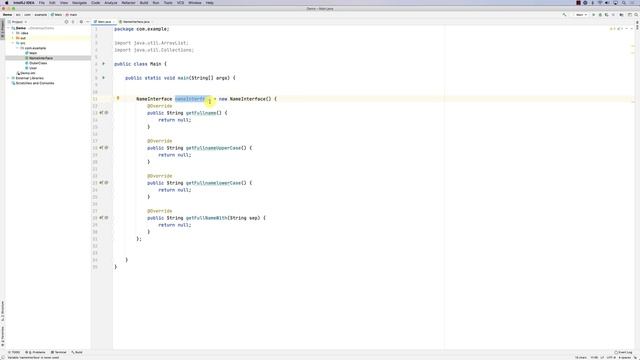The image size is (640, 360).
Task: Click the implements gutter icon beside getFullnameLowerCase()
Action: pos(101,183)
